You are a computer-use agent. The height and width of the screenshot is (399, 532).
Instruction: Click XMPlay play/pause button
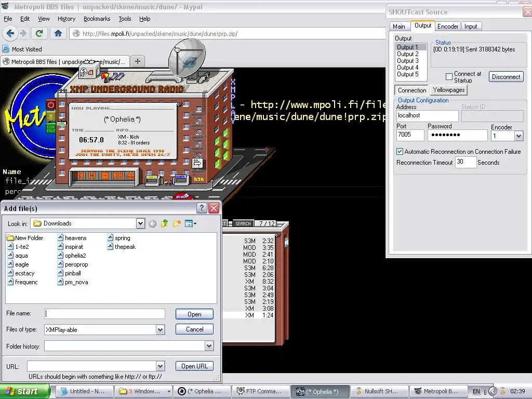tap(92, 176)
